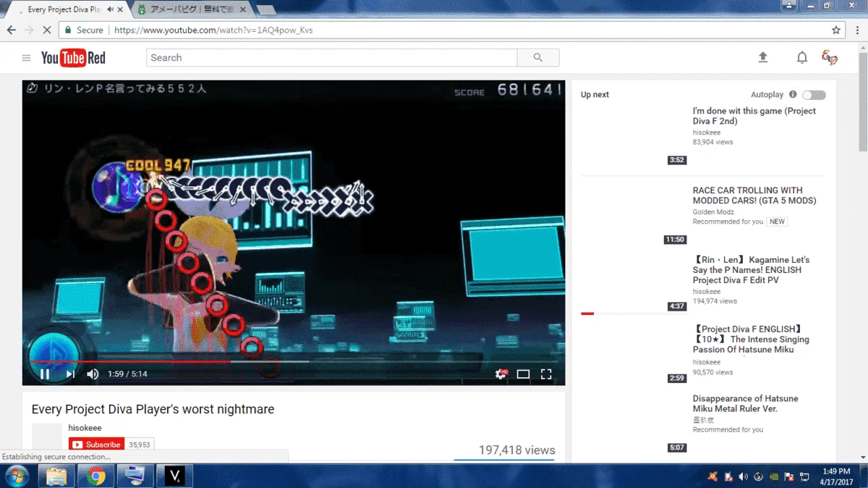Open the computer monitor taskbar app
Image resolution: width=868 pixels, height=488 pixels.
pos(135,476)
